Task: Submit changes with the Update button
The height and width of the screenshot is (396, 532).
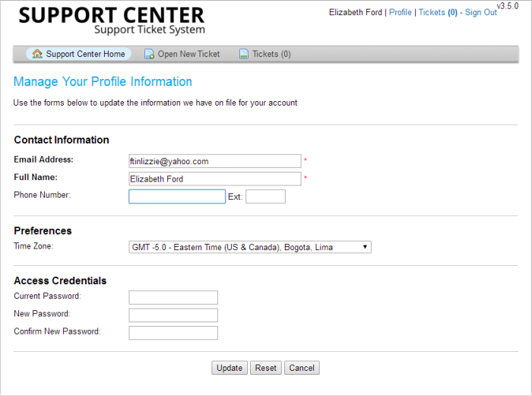Action: point(230,368)
